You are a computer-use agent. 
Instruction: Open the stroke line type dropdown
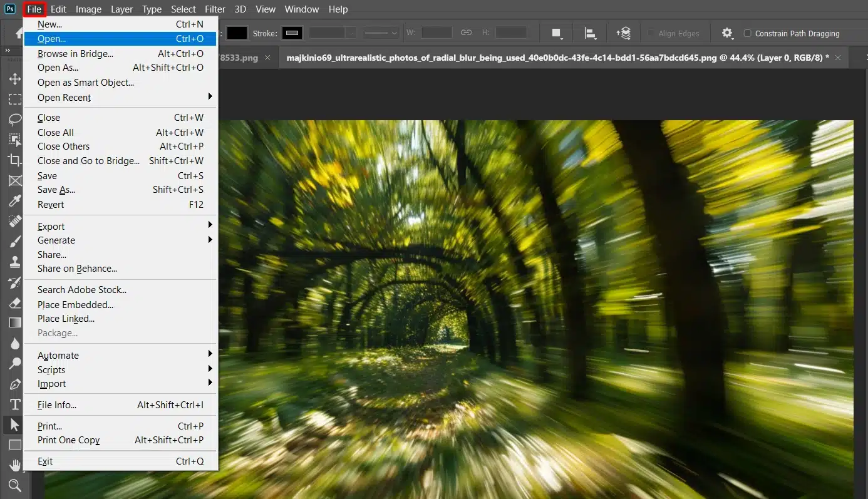(381, 33)
